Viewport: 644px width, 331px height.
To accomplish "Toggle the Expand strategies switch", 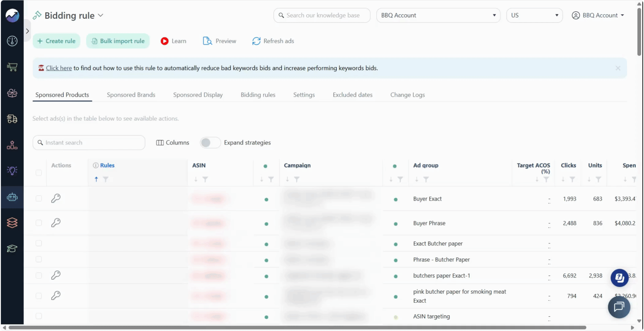I will coord(210,143).
